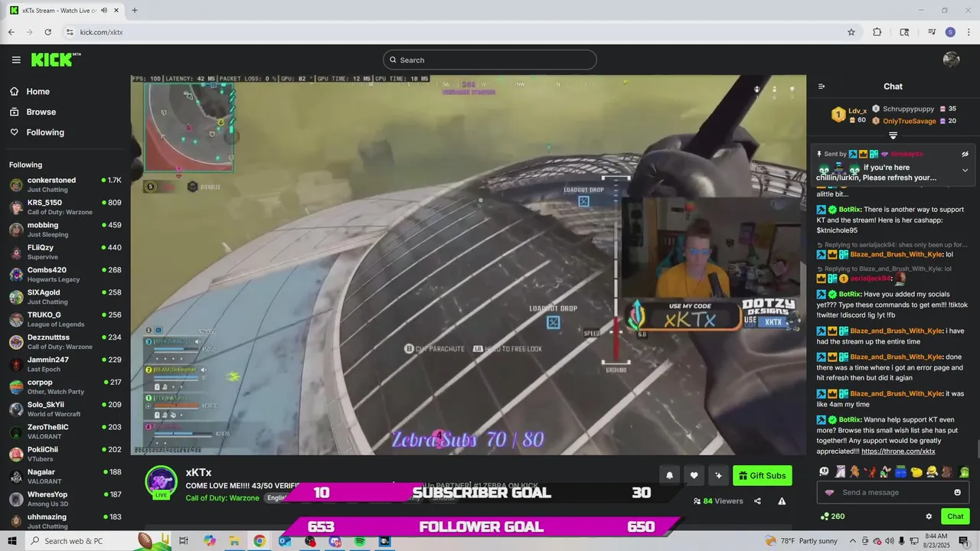The image size is (980, 551).
Task: Open corpop channel
Action: 65,386
